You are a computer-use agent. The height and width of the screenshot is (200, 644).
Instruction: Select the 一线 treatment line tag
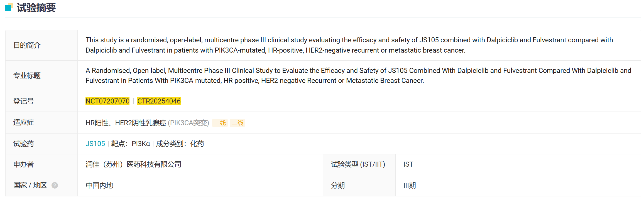click(220, 123)
